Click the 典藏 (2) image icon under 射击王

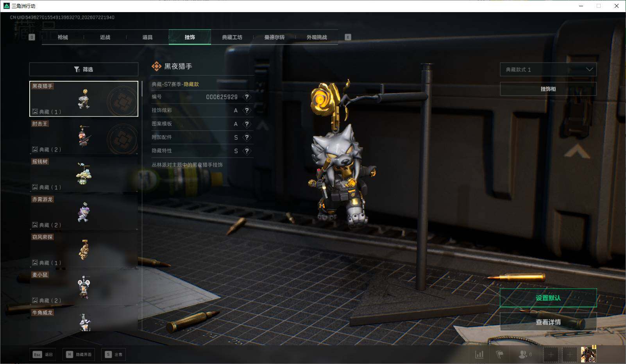click(35, 150)
